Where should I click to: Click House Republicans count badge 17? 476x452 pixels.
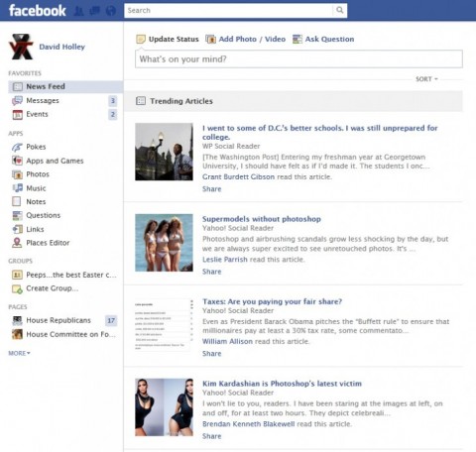(111, 320)
